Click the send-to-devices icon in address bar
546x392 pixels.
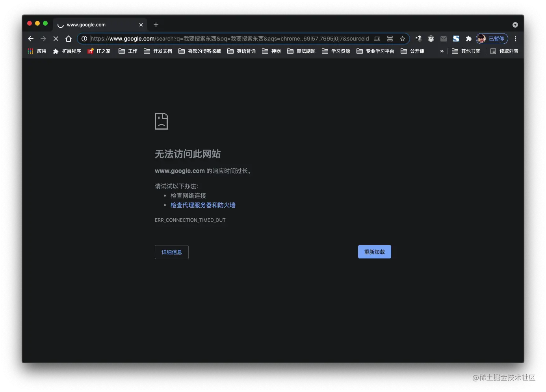coord(377,39)
